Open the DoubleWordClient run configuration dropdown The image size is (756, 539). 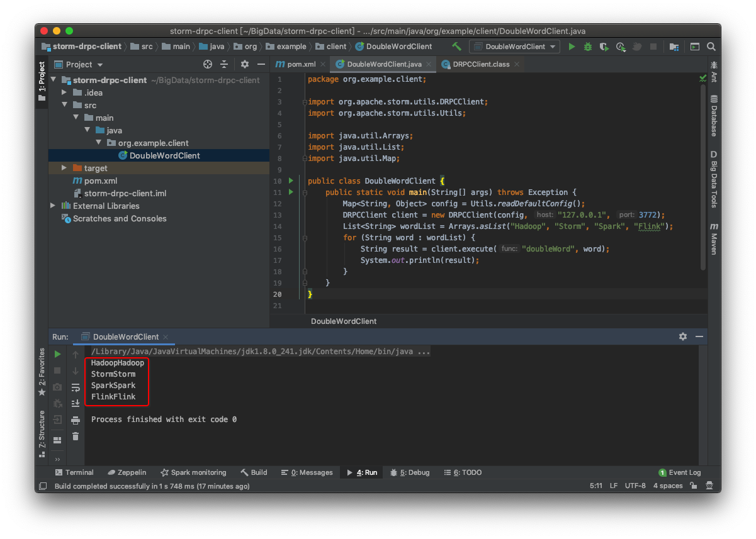point(514,47)
